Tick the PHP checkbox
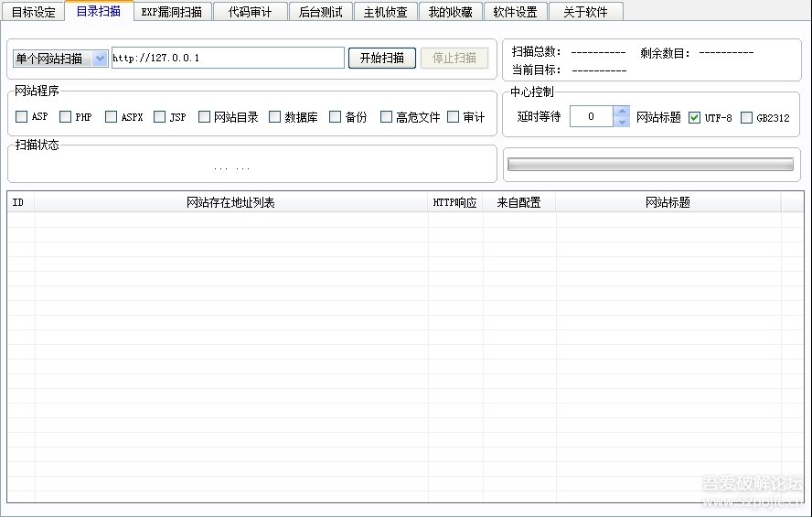812x517 pixels. pyautogui.click(x=65, y=116)
